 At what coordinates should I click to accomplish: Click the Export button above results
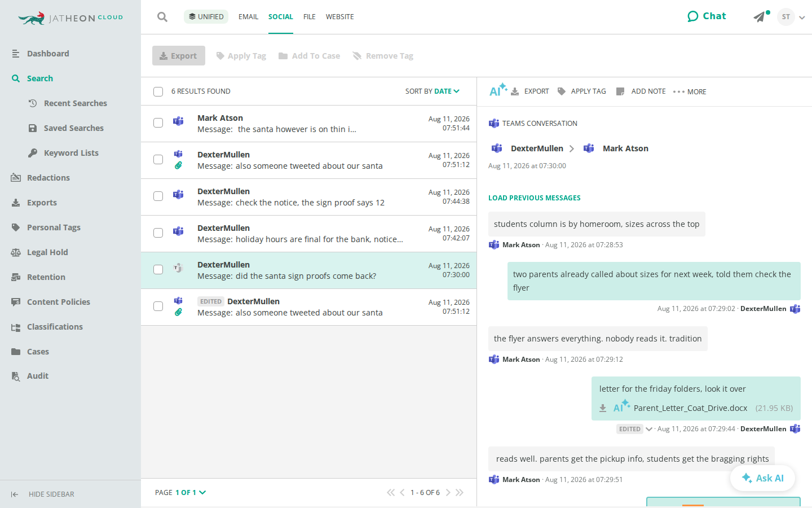(x=179, y=56)
